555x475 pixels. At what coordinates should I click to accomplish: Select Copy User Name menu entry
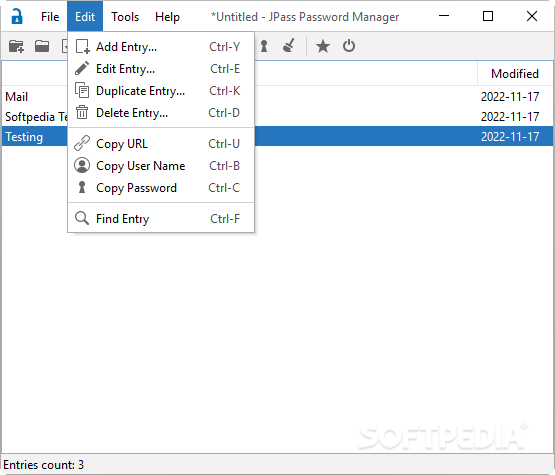click(x=161, y=166)
